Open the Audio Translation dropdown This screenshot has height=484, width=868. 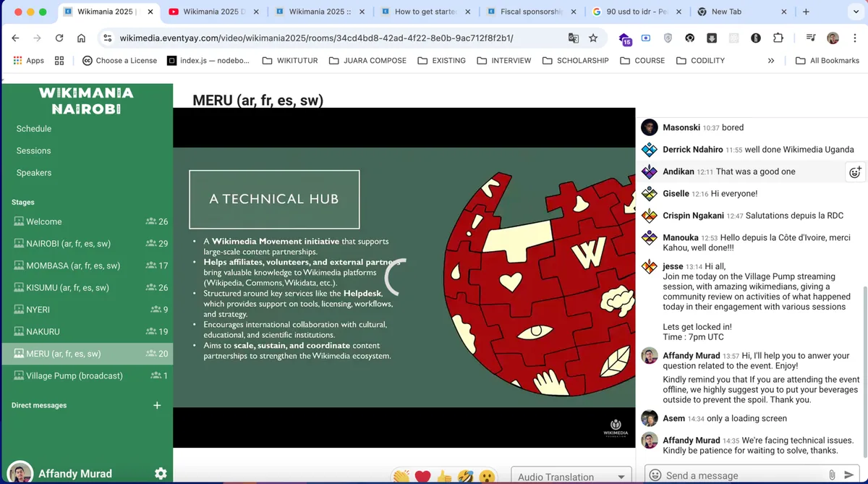tap(571, 476)
